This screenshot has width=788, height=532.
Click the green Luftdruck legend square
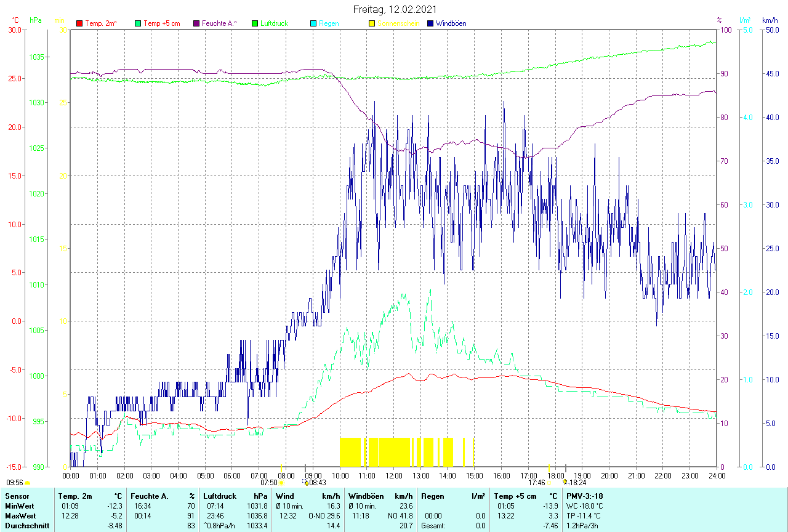click(255, 23)
